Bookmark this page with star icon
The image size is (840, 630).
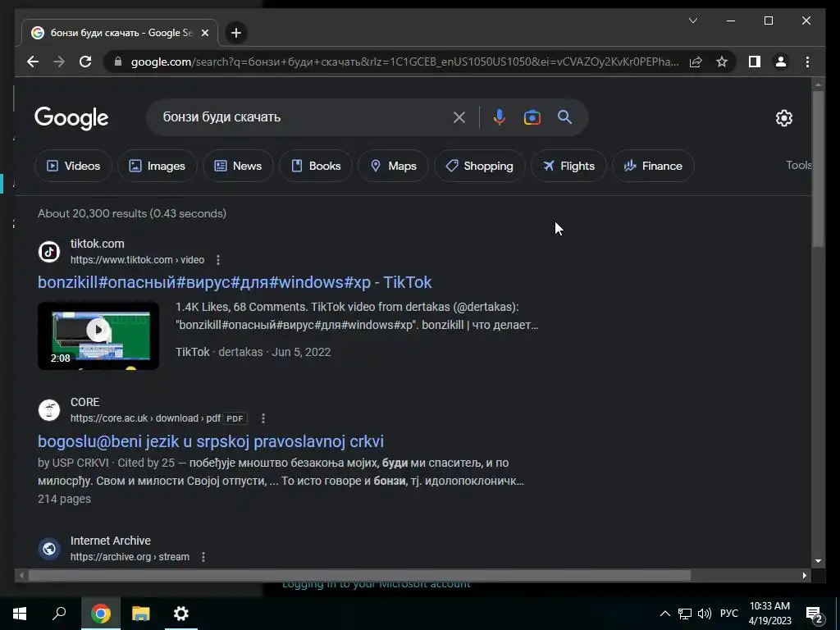pos(722,62)
